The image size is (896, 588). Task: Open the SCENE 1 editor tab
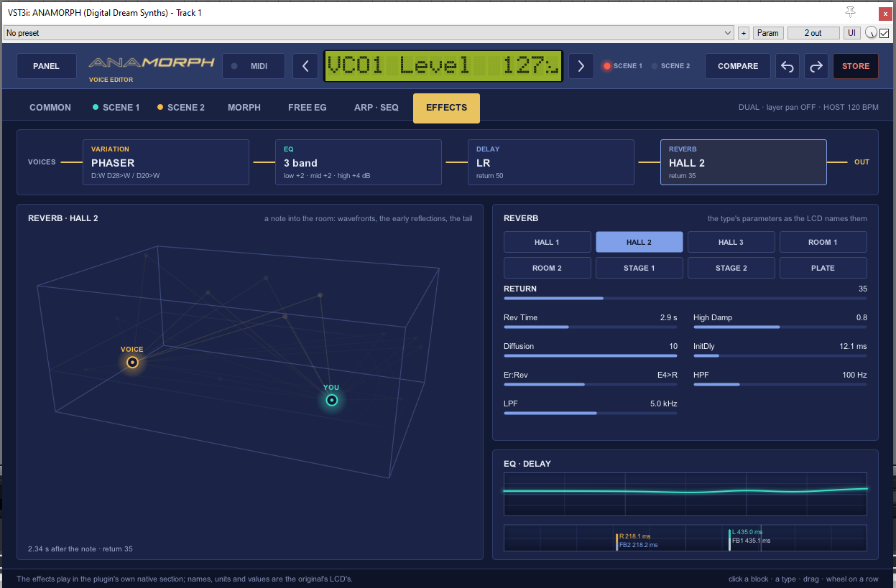click(x=116, y=108)
